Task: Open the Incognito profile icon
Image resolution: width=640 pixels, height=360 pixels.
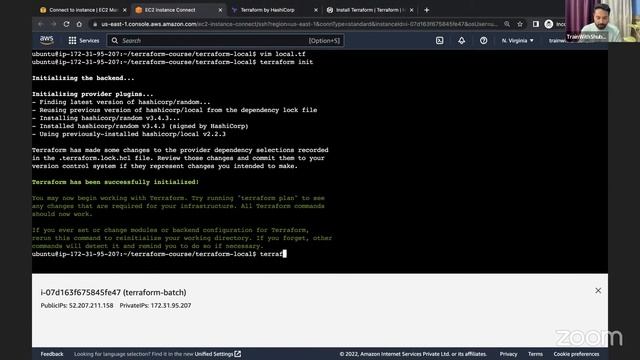Action: pos(549,24)
